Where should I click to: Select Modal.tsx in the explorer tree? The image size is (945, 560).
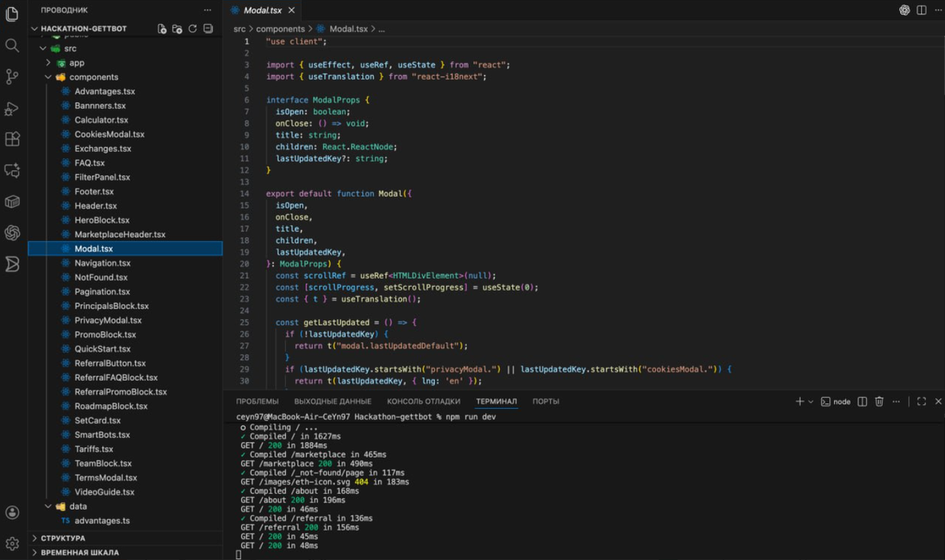pos(125,249)
